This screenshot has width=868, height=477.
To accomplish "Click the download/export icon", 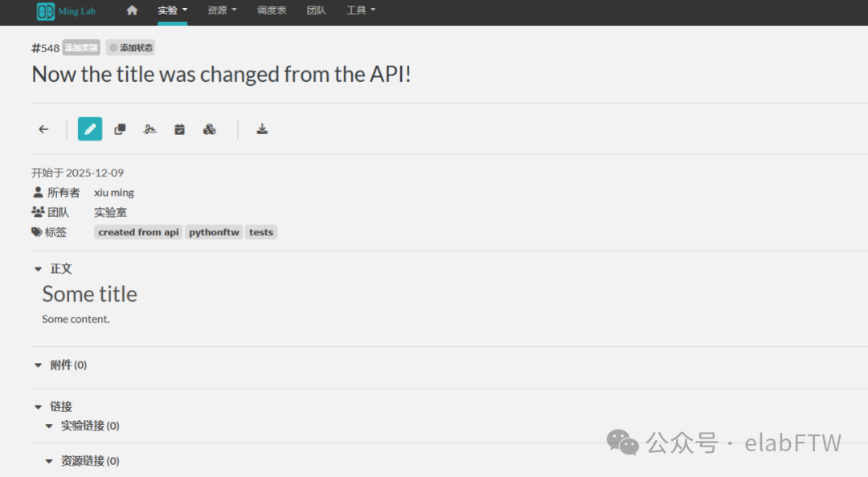I will [x=262, y=128].
